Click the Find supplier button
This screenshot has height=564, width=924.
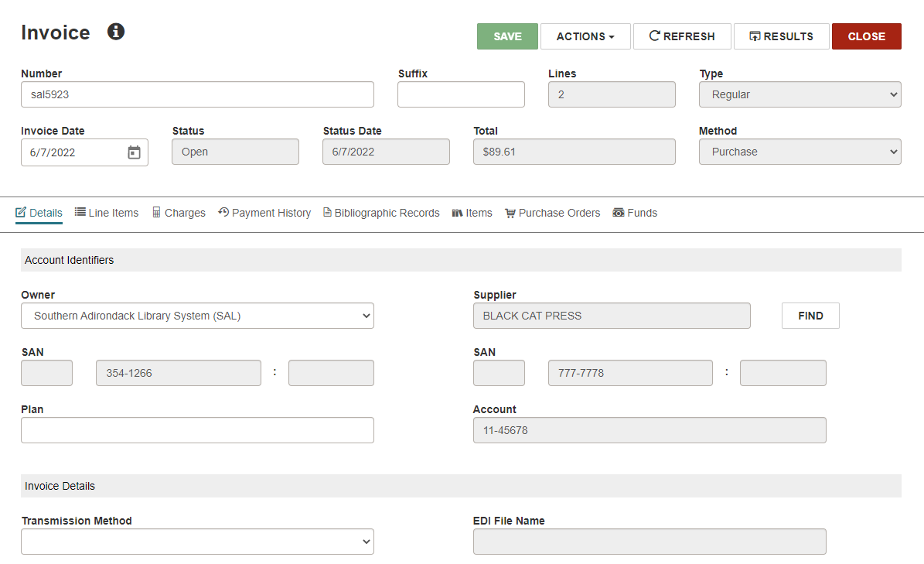[810, 316]
